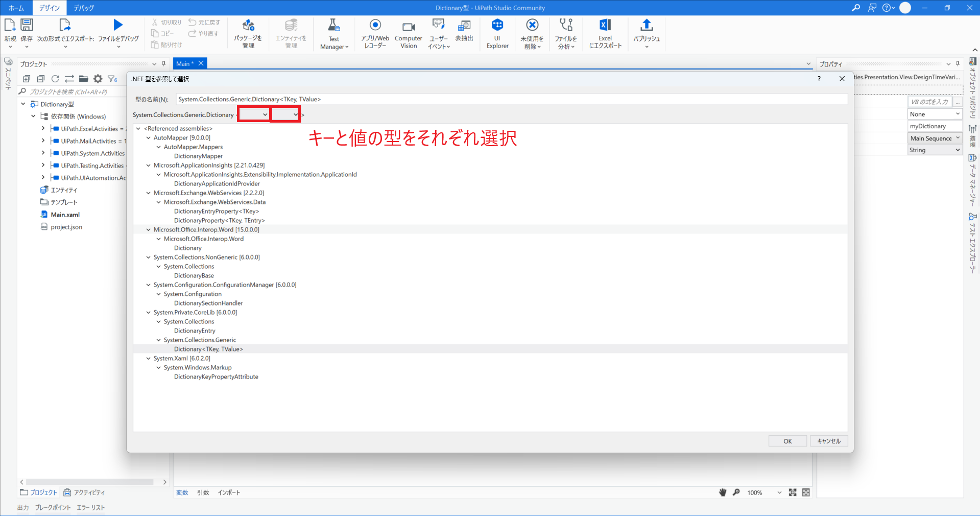980x516 pixels.
Task: Click the feedback icon in title bar
Action: click(872, 8)
